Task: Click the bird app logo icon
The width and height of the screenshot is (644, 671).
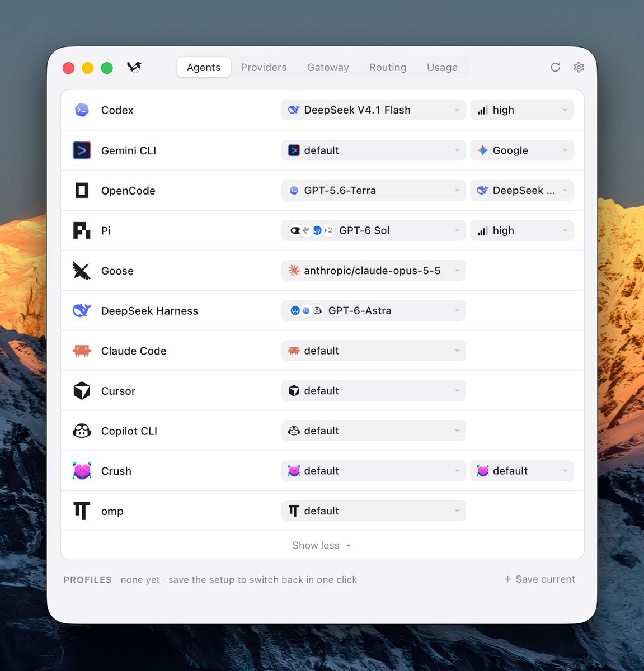Action: 134,67
